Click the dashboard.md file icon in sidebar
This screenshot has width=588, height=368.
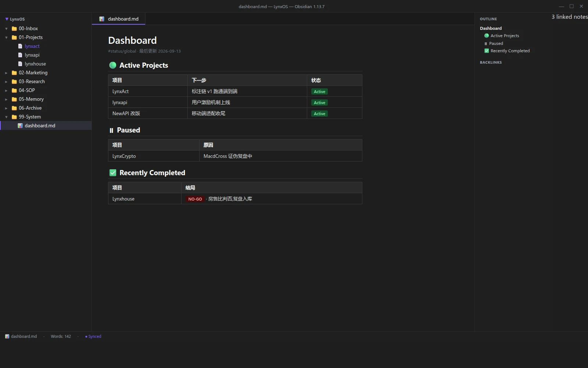[x=20, y=126]
